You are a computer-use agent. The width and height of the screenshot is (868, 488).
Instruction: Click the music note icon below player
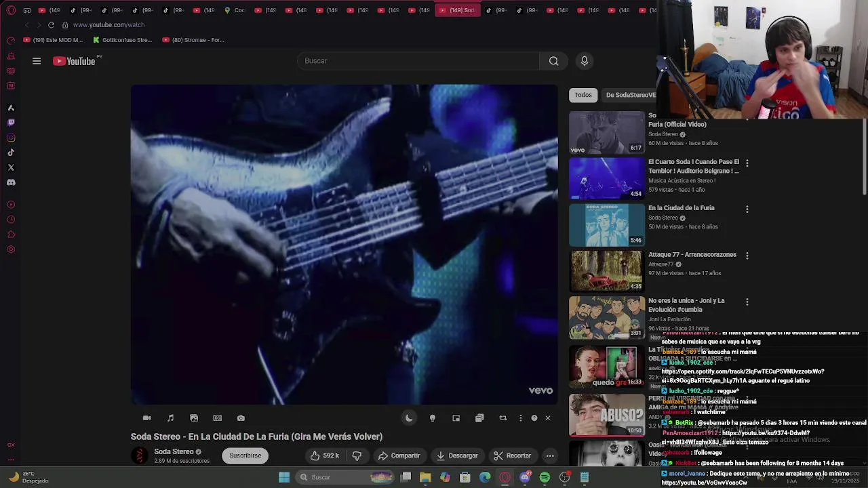coord(170,418)
